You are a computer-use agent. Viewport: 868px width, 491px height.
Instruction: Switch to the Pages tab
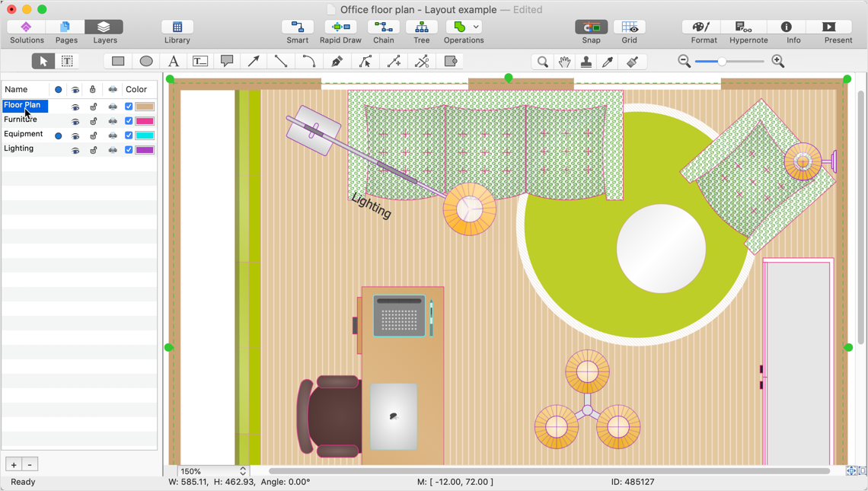coord(66,31)
